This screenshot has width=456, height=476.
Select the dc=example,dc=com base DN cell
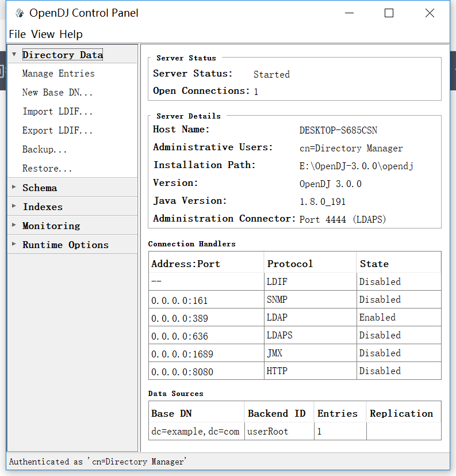point(197,431)
